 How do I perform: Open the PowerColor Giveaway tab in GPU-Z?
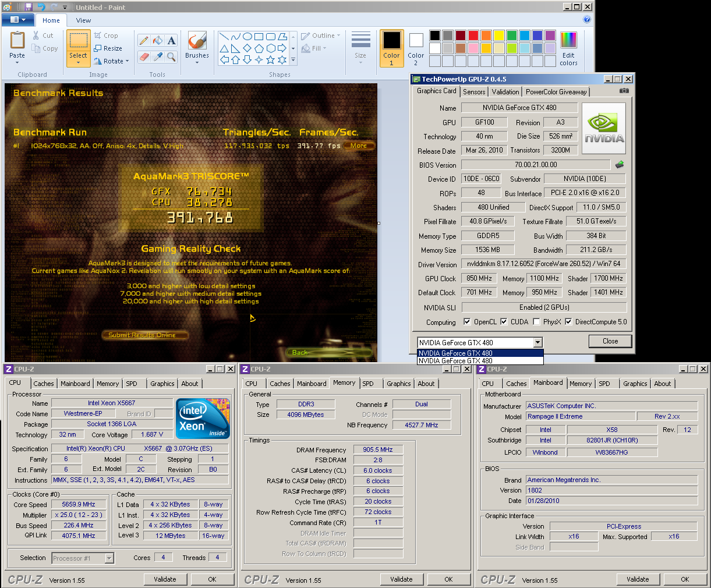click(556, 92)
